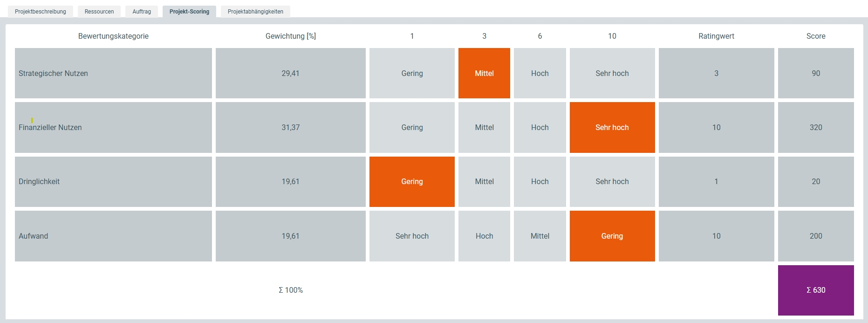Image resolution: width=868 pixels, height=323 pixels.
Task: Click the purple total score 630 box
Action: [816, 290]
